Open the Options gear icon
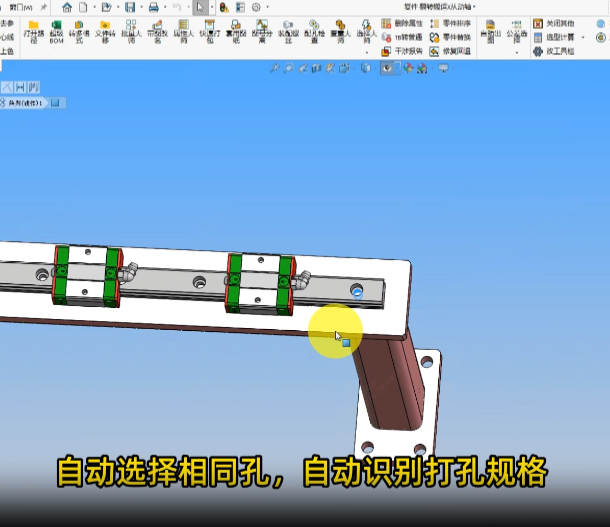Image resolution: width=610 pixels, height=527 pixels. 256,7
